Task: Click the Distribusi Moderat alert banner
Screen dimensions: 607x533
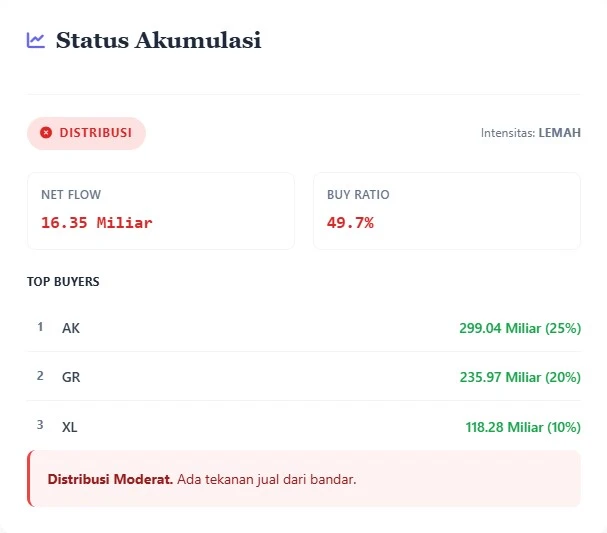Action: [304, 479]
